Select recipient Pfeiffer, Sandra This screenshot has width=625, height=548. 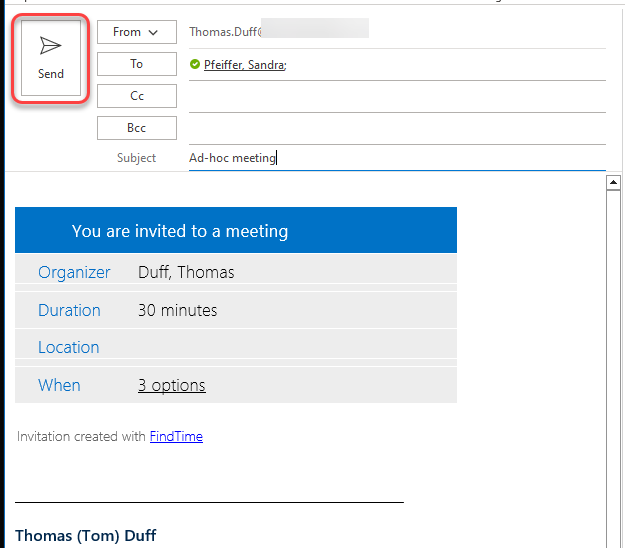[245, 65]
